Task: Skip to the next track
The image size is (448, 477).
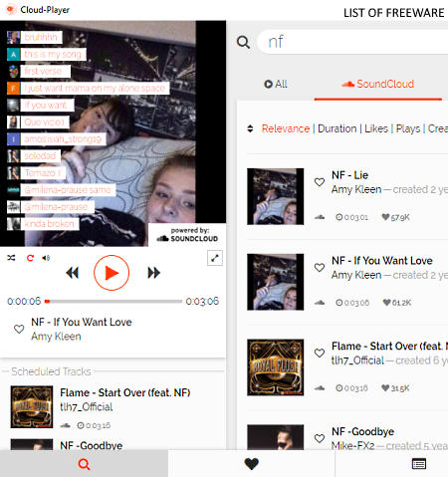Action: (x=153, y=273)
